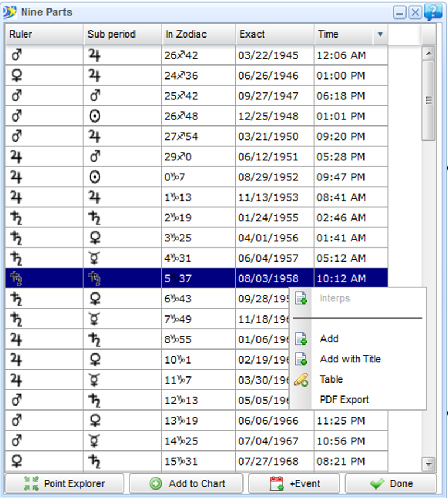The width and height of the screenshot is (448, 498).
Task: Click the Table pencil icon in context menu
Action: pos(301,380)
